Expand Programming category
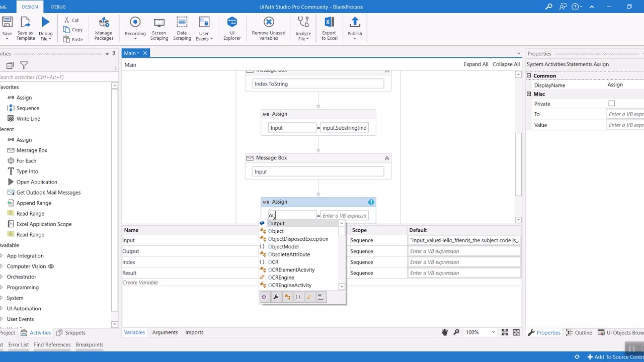 click(3, 288)
